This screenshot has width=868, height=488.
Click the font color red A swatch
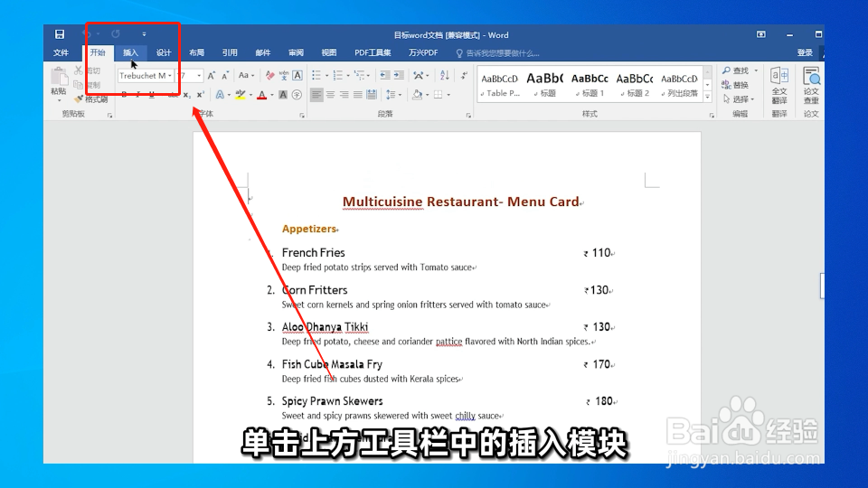(x=262, y=95)
